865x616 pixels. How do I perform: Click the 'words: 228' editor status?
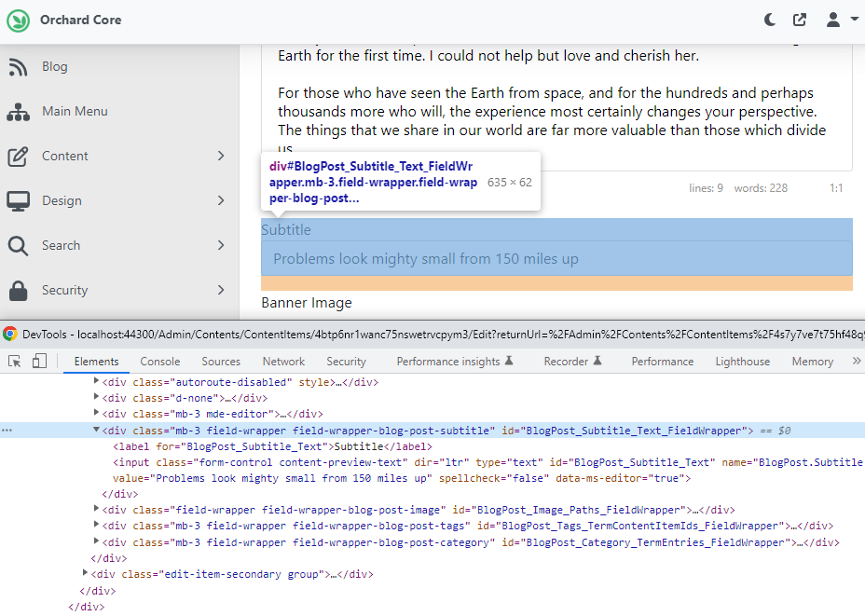(x=761, y=188)
